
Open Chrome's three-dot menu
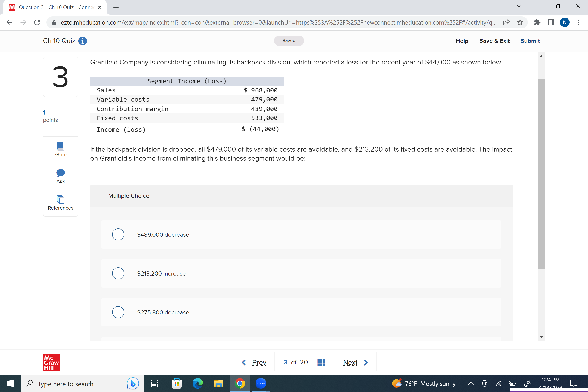[x=578, y=22]
